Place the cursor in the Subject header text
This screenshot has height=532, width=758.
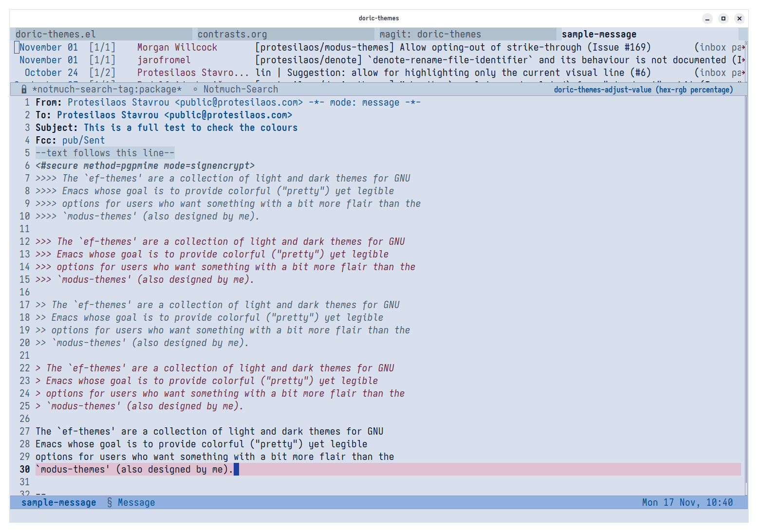pos(190,128)
